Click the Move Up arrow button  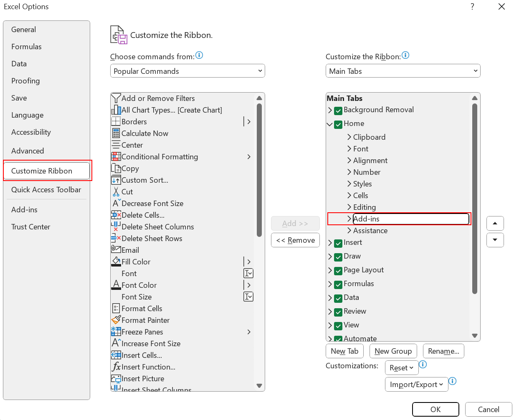495,224
